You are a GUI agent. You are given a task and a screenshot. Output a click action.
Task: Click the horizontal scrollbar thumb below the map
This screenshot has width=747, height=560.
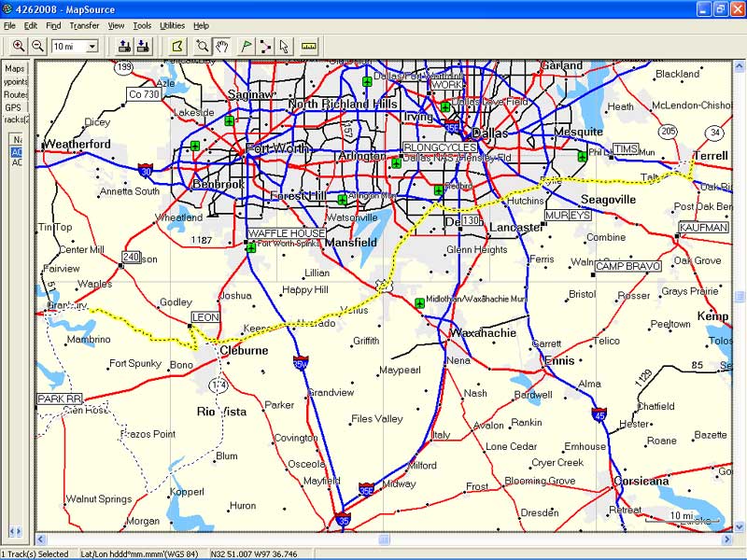coord(384,539)
